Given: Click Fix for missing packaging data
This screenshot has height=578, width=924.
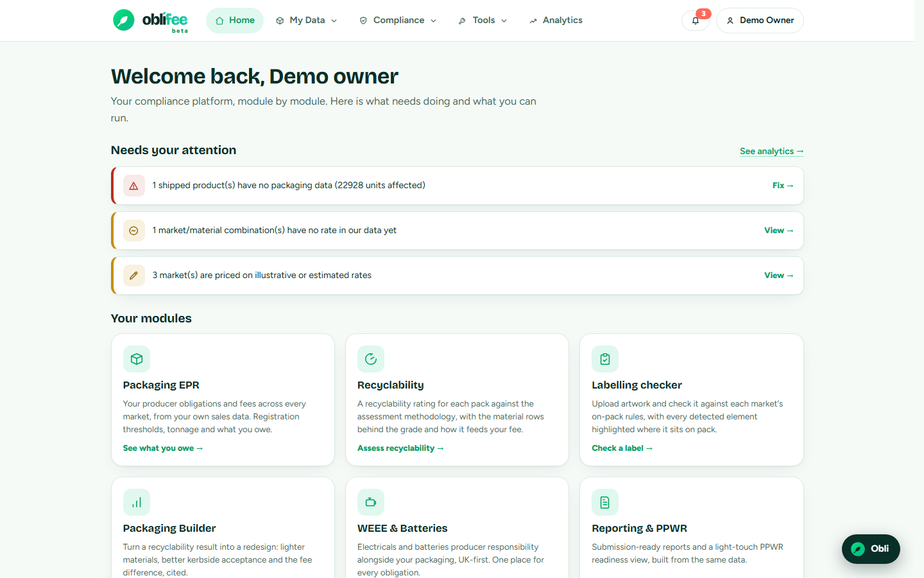Looking at the screenshot, I should pyautogui.click(x=783, y=186).
